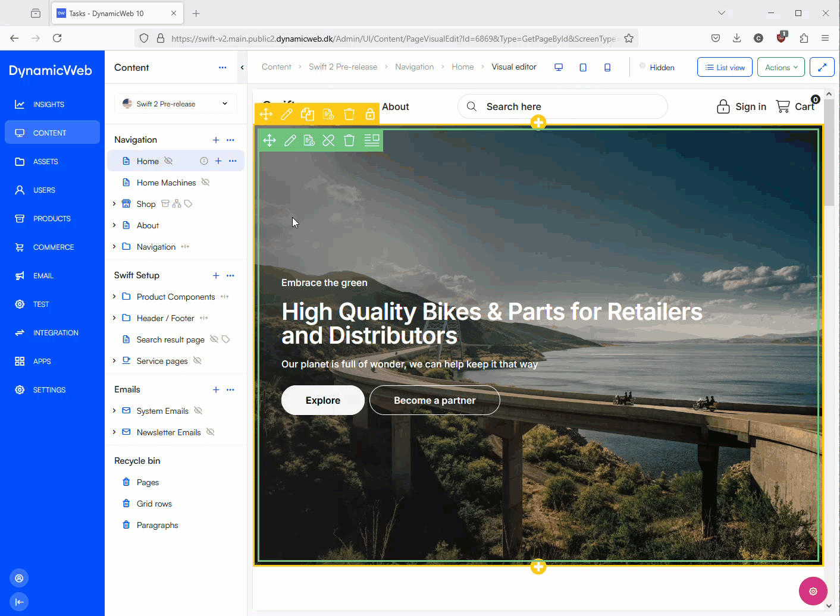This screenshot has width=840, height=616.
Task: Expand the Shop tree node
Action: 114,204
